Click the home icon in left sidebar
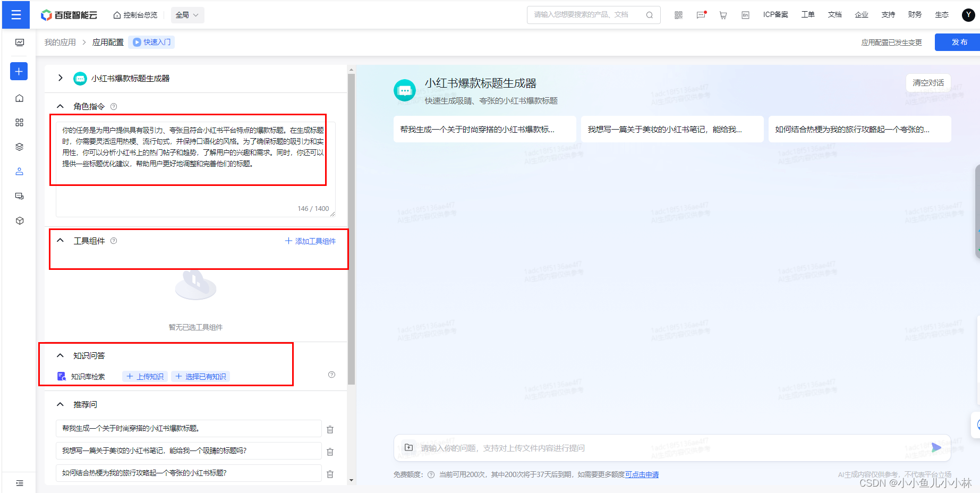This screenshot has height=493, width=980. [20, 98]
